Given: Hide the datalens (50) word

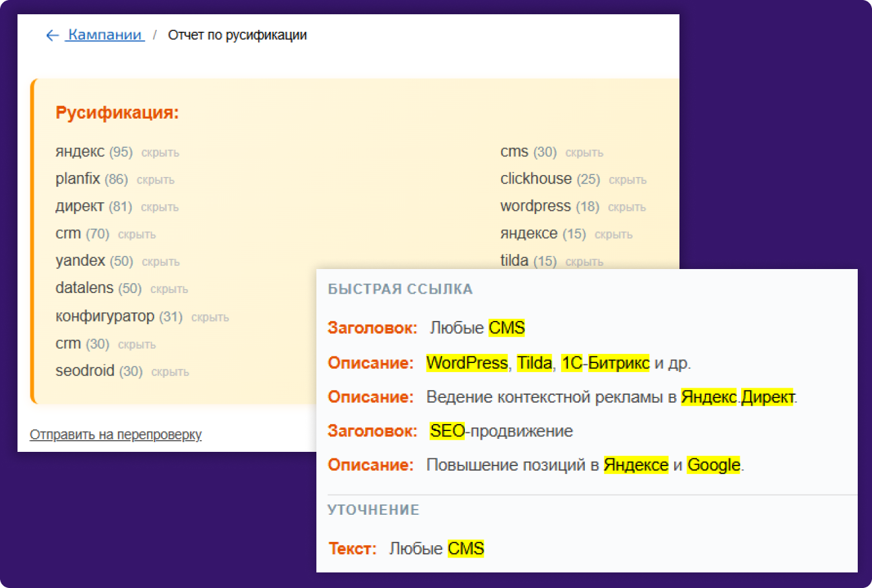Looking at the screenshot, I should [x=169, y=289].
